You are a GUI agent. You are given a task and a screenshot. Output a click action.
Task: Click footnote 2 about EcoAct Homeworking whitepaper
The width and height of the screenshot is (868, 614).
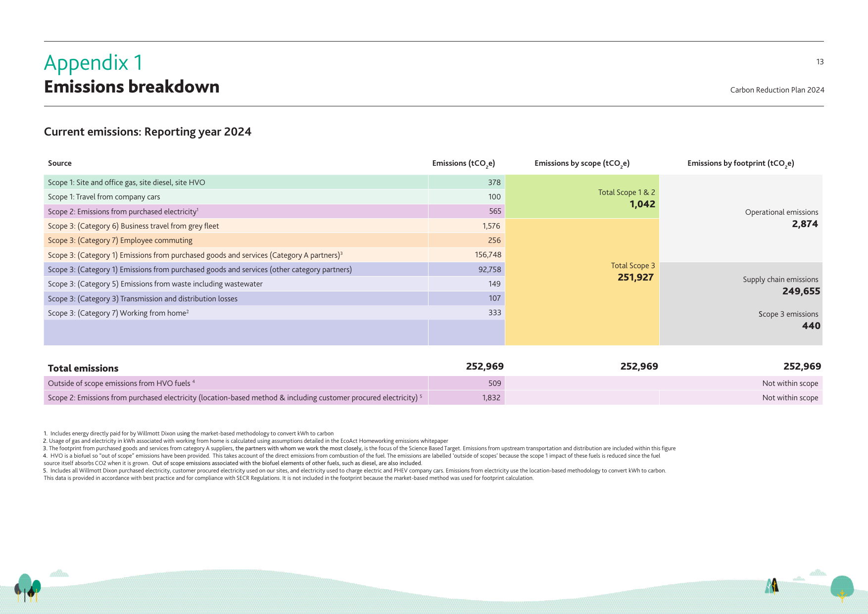pos(246,441)
